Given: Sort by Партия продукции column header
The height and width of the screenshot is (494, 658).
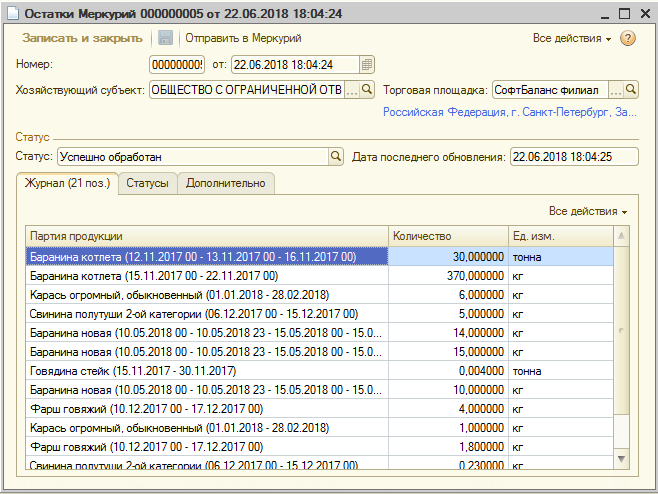Looking at the screenshot, I should pos(207,236).
